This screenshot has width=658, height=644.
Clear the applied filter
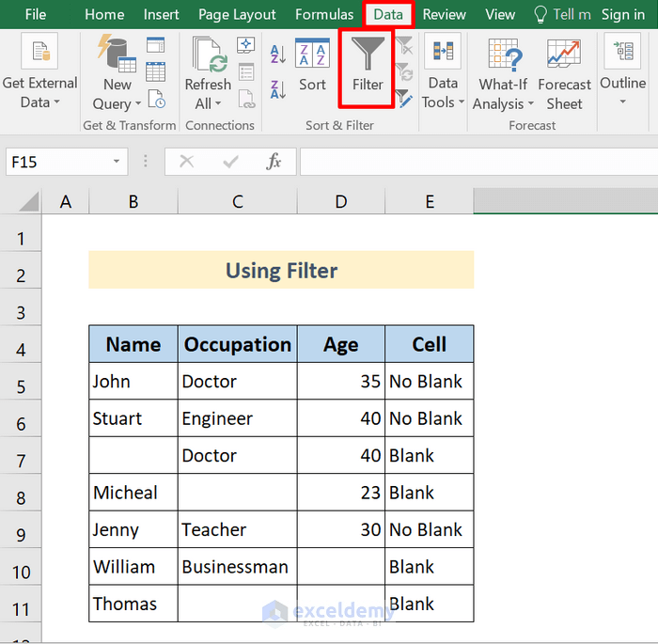click(x=404, y=45)
